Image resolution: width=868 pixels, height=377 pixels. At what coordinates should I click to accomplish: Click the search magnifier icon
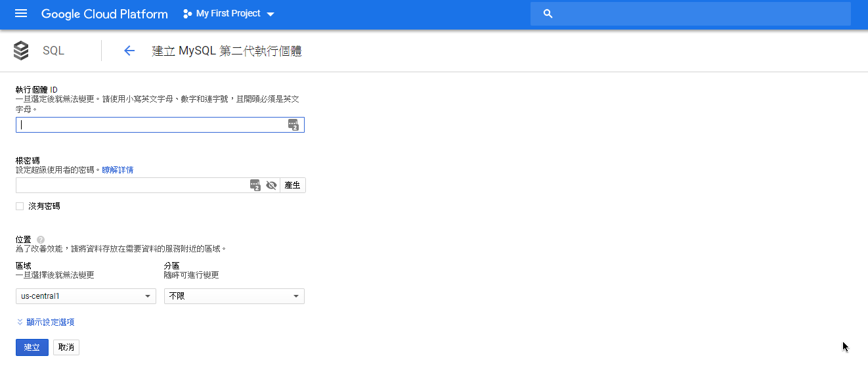pyautogui.click(x=548, y=14)
